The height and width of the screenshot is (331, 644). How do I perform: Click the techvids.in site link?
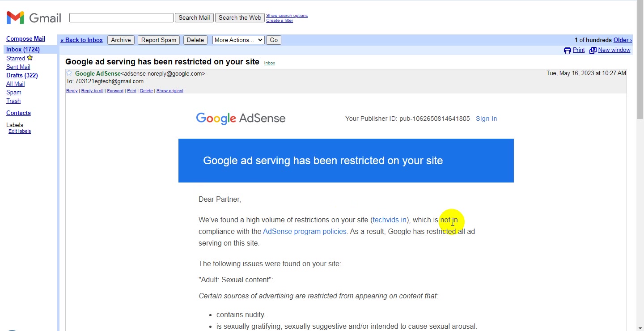pyautogui.click(x=390, y=220)
